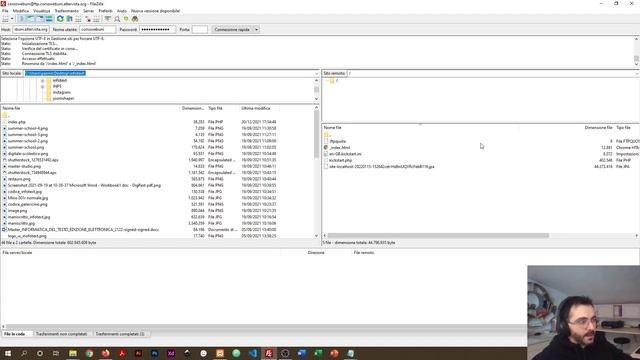Click the Connessione rapida button

click(x=232, y=29)
